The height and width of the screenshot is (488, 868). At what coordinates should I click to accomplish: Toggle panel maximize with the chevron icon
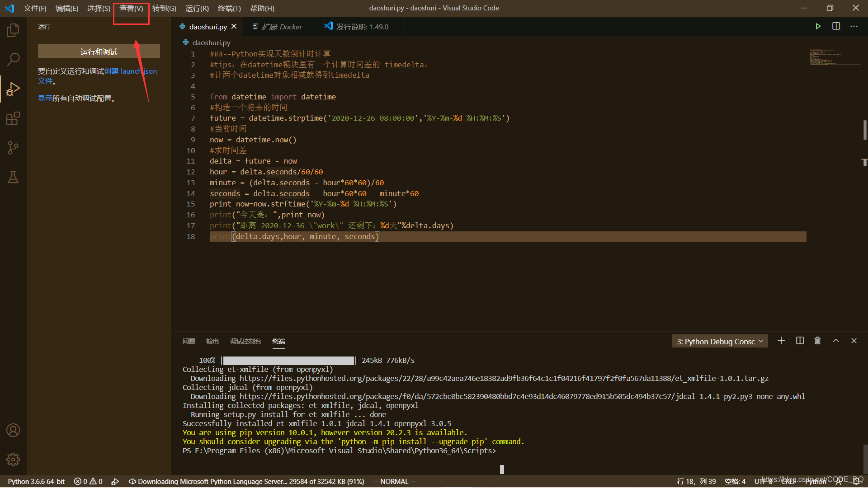pyautogui.click(x=836, y=341)
